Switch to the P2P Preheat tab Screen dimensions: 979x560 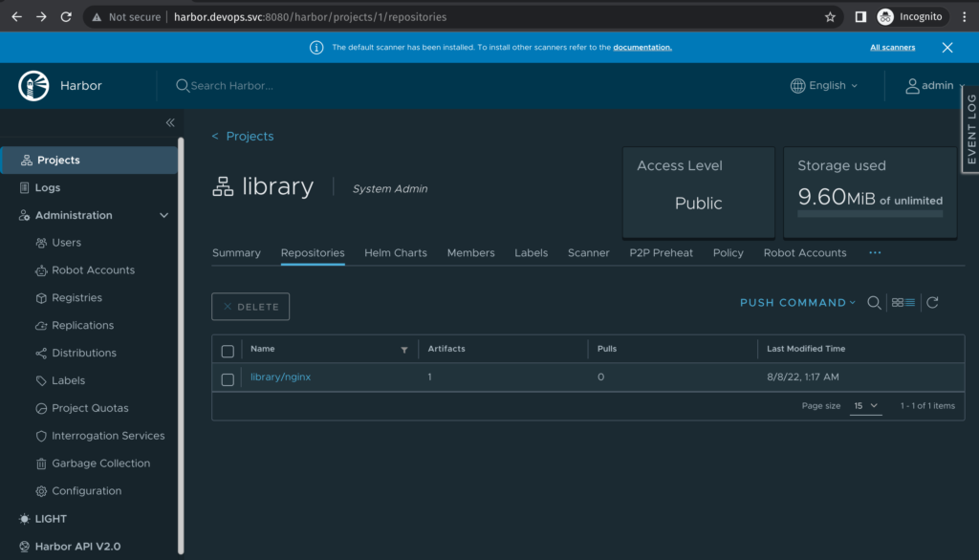click(x=661, y=253)
